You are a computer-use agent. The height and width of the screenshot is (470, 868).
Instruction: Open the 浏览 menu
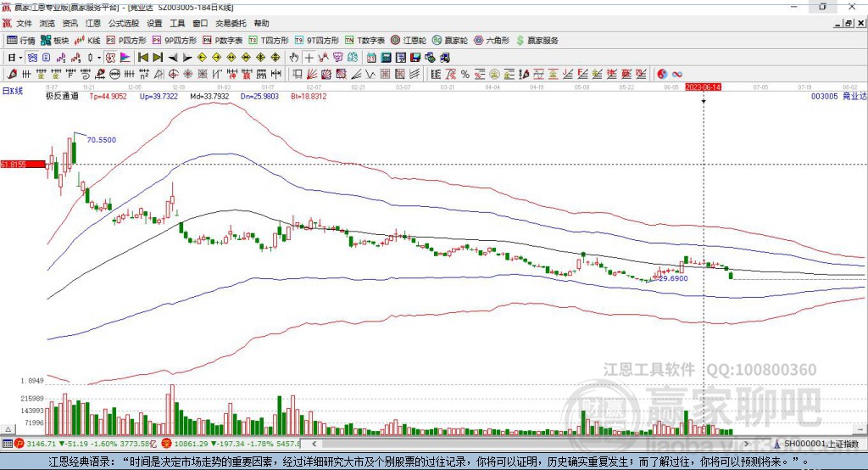(47, 23)
